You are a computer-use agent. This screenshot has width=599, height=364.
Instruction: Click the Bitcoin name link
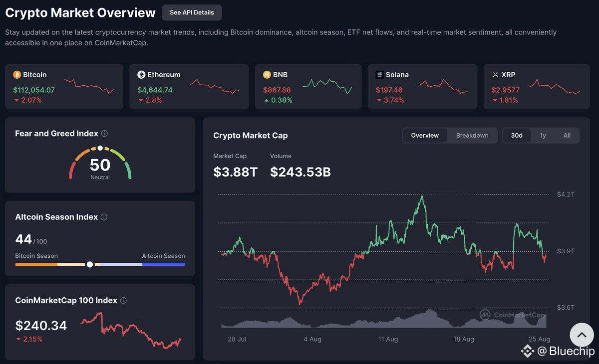(34, 75)
